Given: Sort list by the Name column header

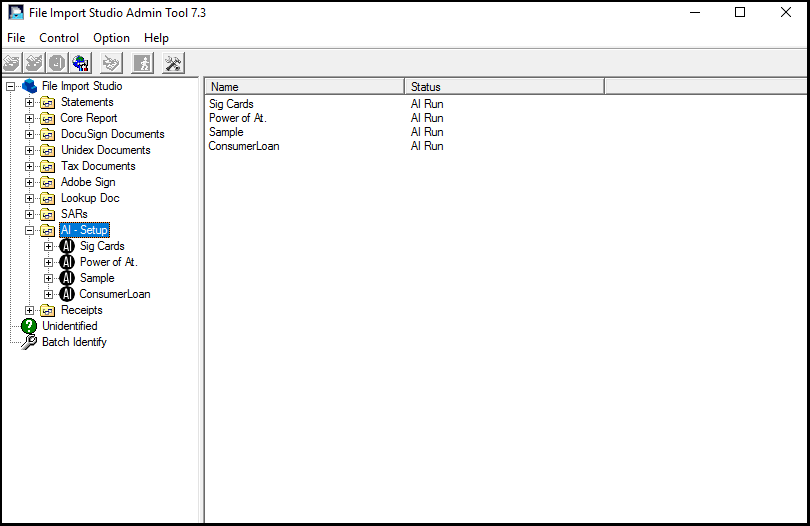Looking at the screenshot, I should click(x=304, y=87).
